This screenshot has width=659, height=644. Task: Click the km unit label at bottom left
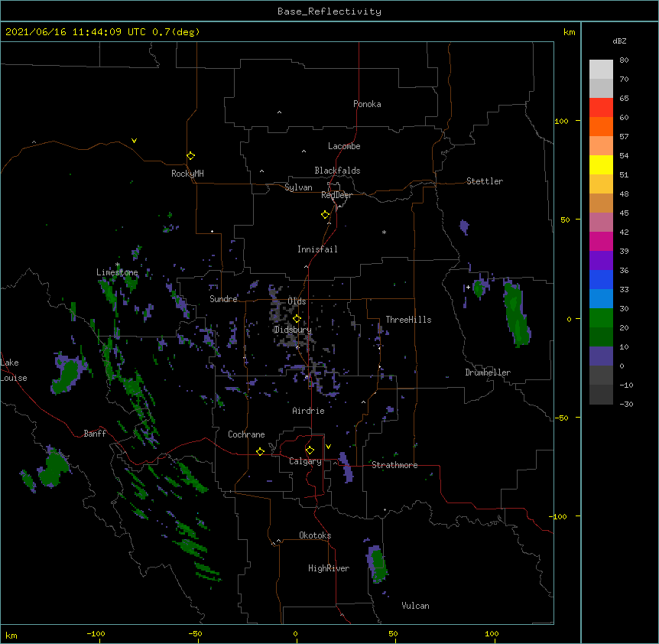pos(11,636)
